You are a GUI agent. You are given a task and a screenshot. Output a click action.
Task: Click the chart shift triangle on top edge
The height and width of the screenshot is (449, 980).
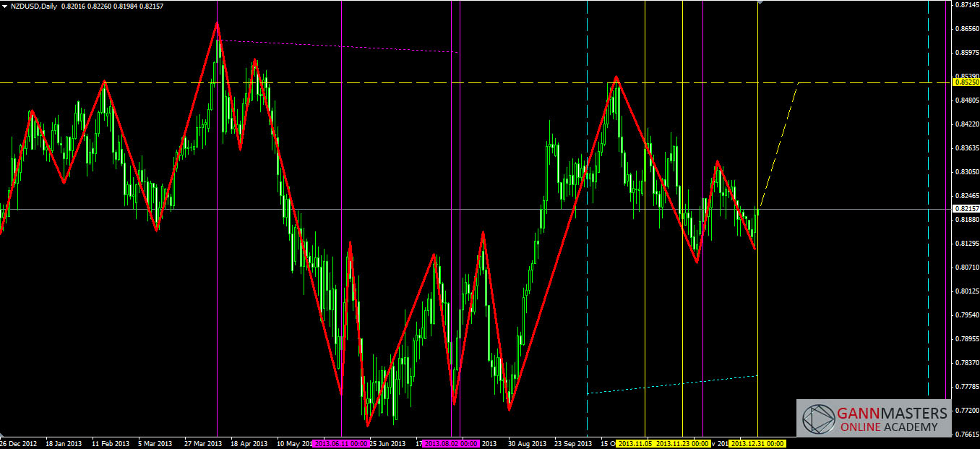(x=758, y=2)
